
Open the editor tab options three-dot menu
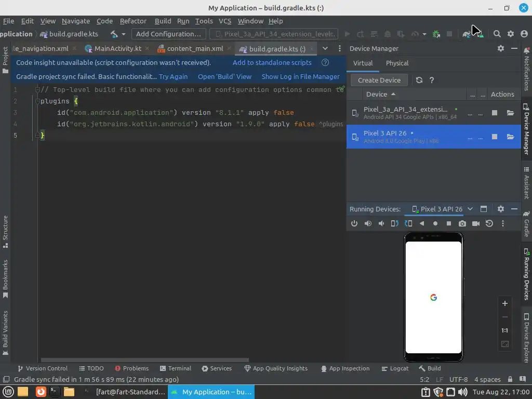pyautogui.click(x=340, y=48)
